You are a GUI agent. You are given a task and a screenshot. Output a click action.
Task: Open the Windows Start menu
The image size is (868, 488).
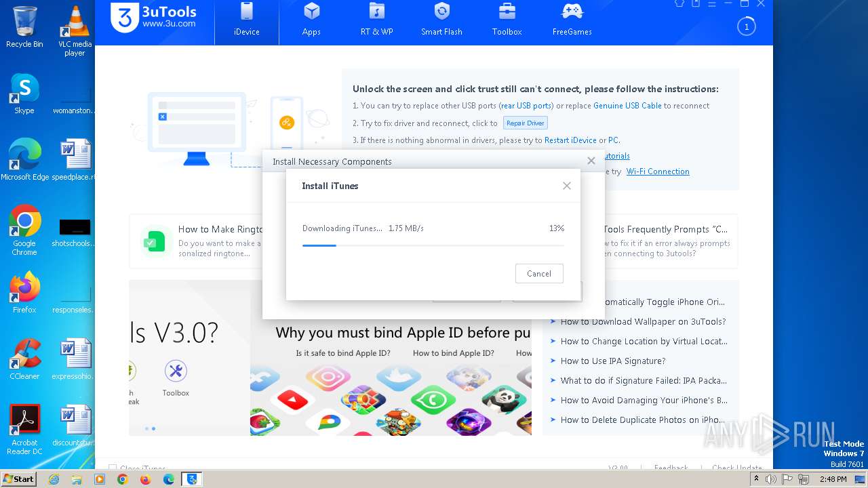point(19,479)
